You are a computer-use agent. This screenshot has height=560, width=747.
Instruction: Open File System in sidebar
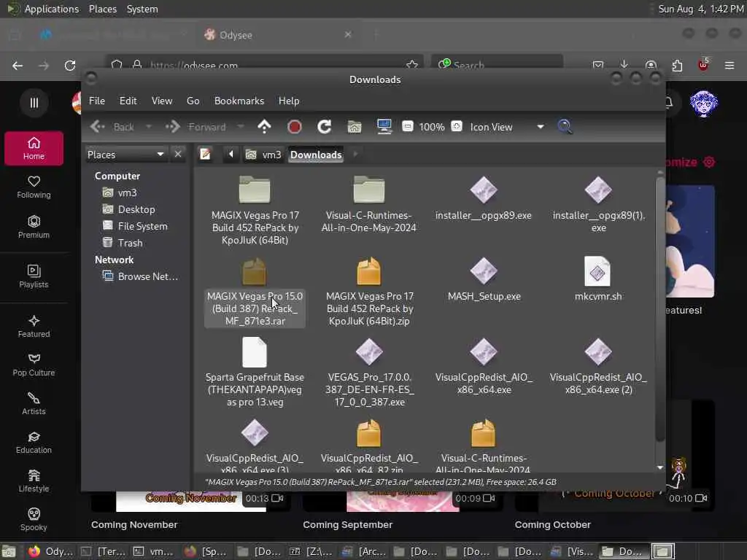[x=135, y=226]
